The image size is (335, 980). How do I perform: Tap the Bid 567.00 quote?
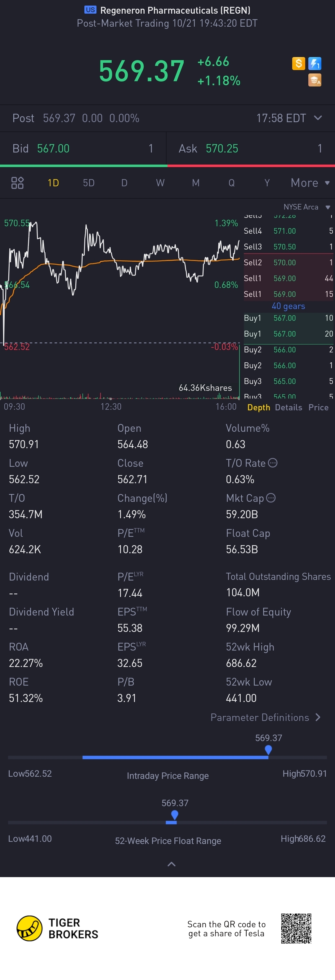pyautogui.click(x=83, y=148)
